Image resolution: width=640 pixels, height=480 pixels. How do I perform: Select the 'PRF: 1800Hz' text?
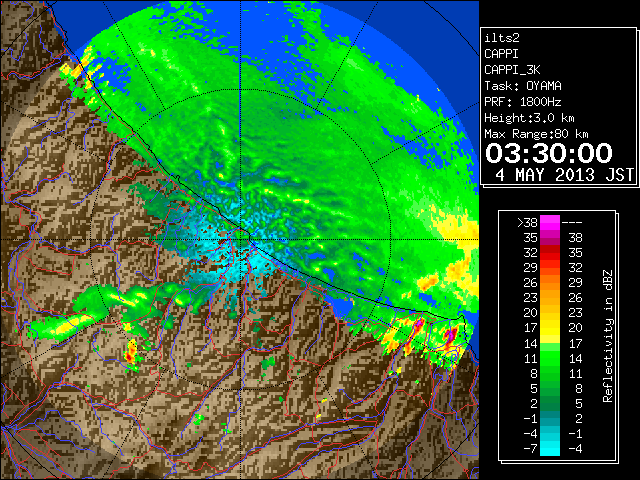click(x=523, y=102)
